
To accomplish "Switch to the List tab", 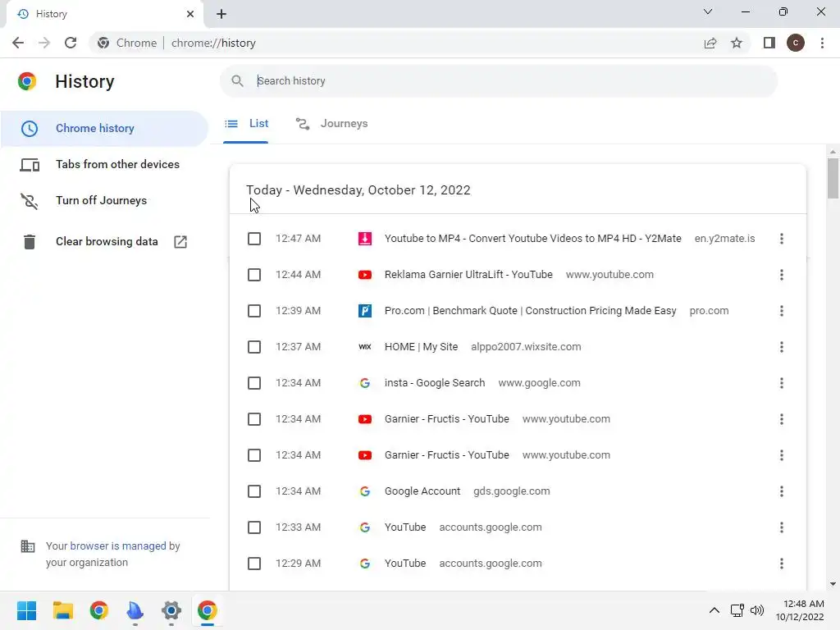I will point(246,124).
